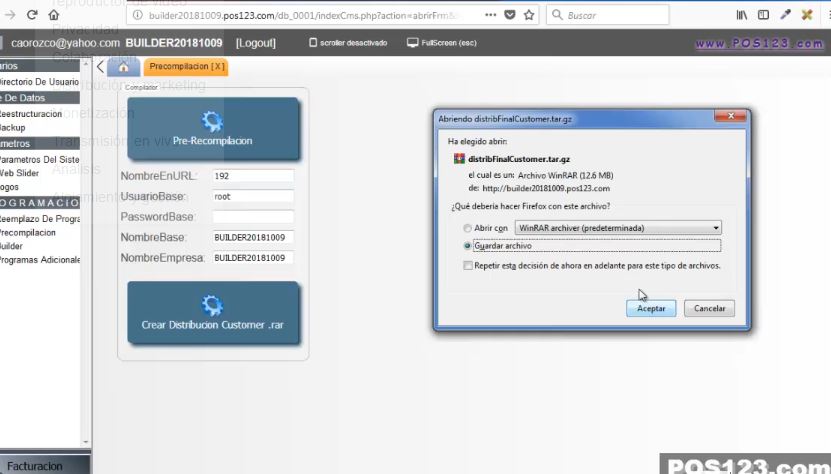Select the 'Guardar archivo' radio option

click(x=467, y=245)
